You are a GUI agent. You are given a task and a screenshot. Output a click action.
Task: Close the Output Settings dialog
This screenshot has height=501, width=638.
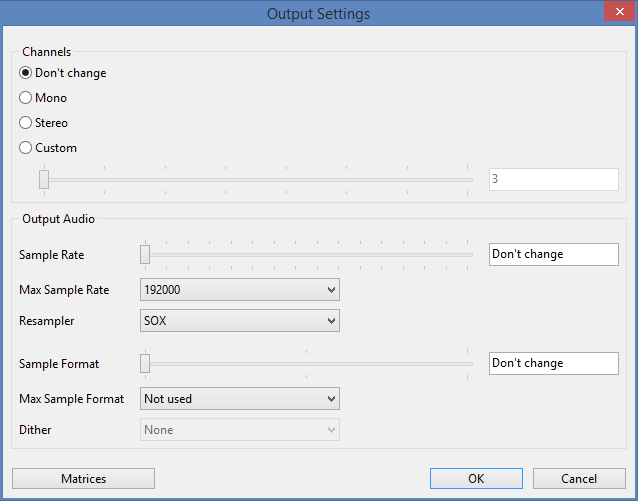pos(610,11)
